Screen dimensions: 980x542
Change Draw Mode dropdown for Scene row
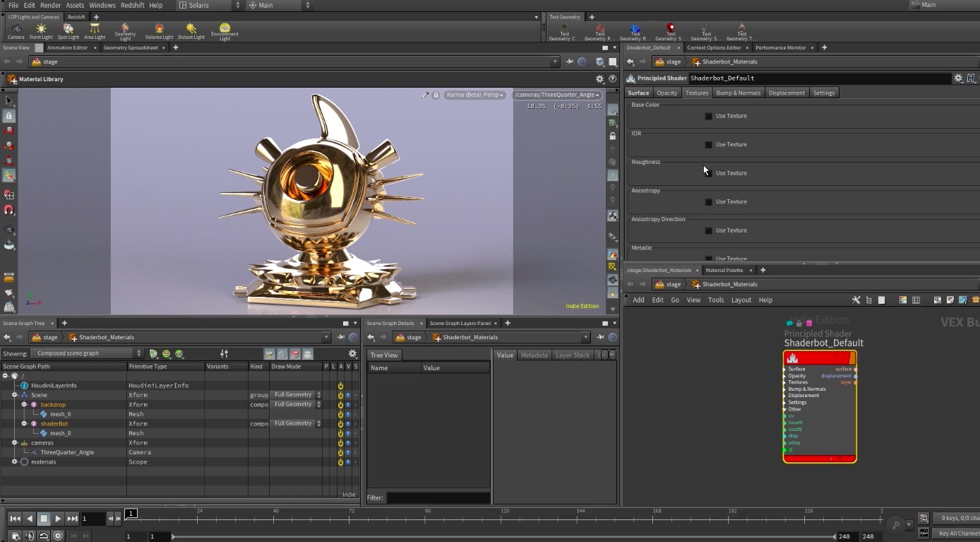tap(297, 395)
